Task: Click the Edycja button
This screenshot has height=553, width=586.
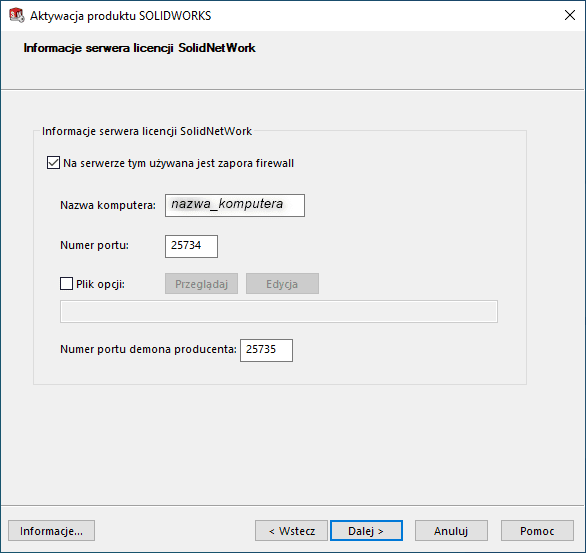Action: click(282, 284)
